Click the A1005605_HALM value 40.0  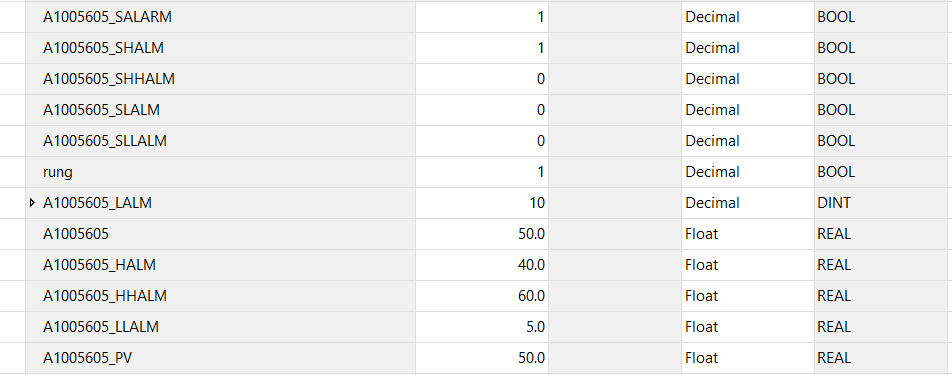coord(531,265)
